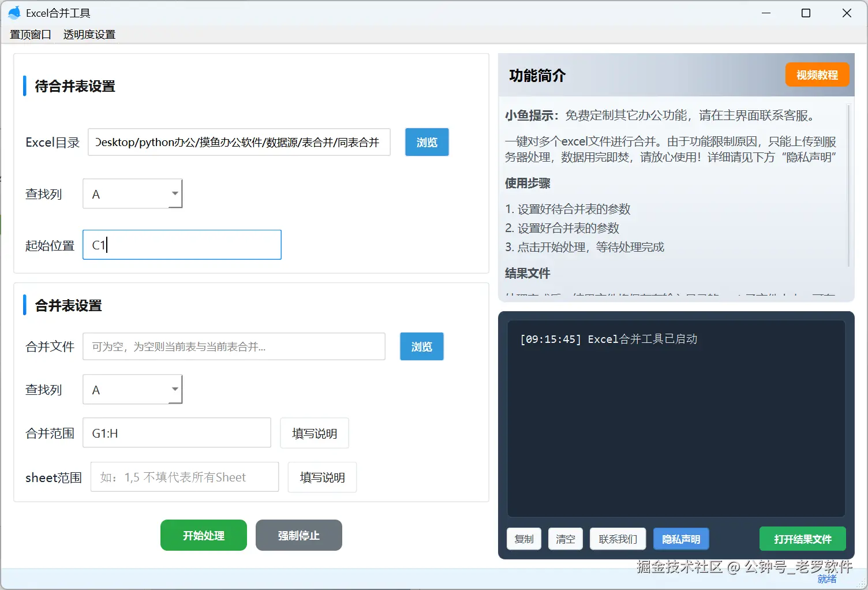Click the 功能简介 panel title

(537, 75)
